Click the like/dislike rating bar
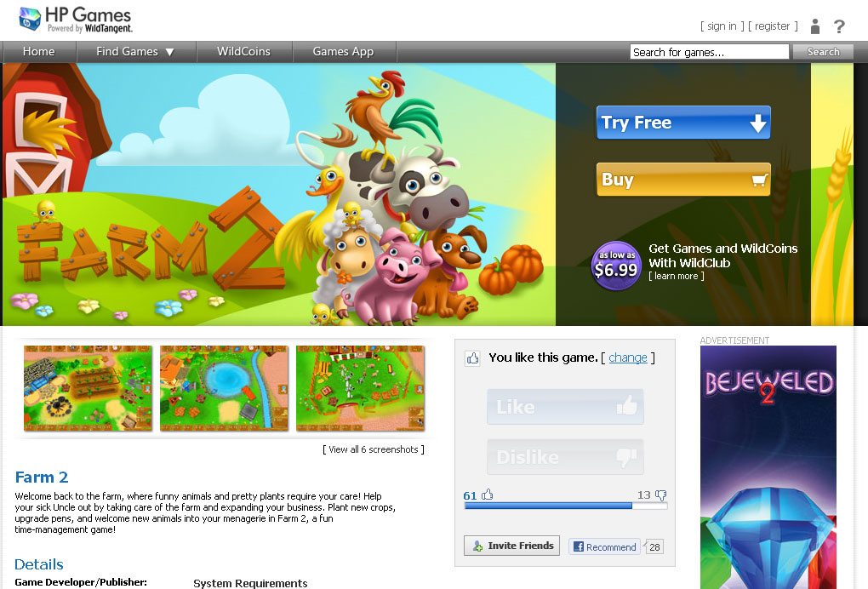The height and width of the screenshot is (589, 868). click(x=566, y=506)
